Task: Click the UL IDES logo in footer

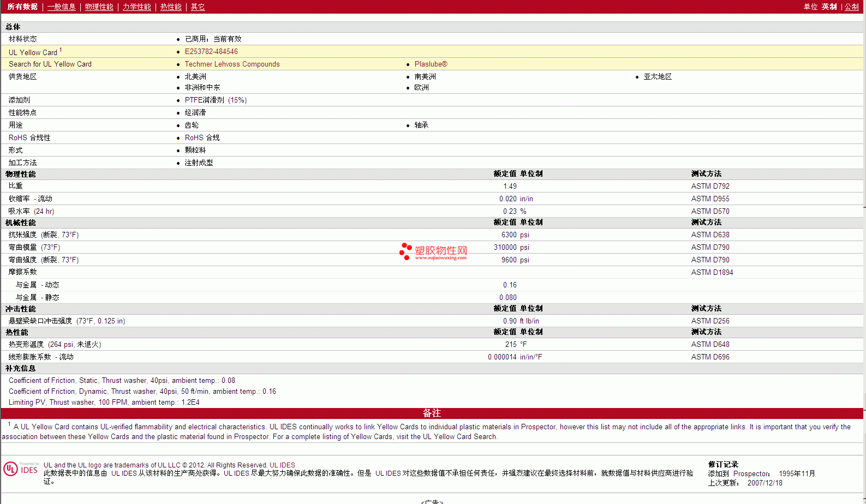Action: coord(21,469)
